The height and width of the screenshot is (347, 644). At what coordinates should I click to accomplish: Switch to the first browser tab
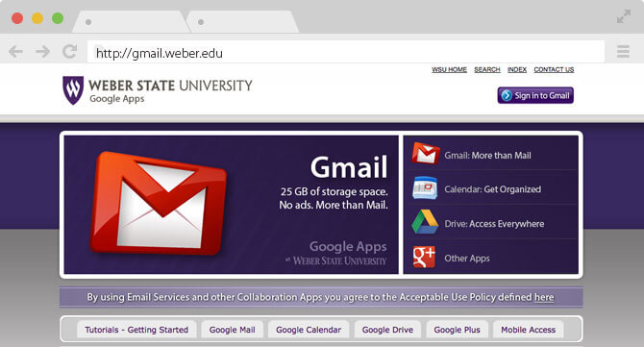click(x=131, y=22)
